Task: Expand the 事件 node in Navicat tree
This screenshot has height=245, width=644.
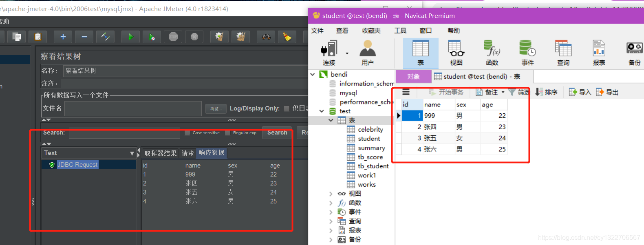Action: point(331,212)
